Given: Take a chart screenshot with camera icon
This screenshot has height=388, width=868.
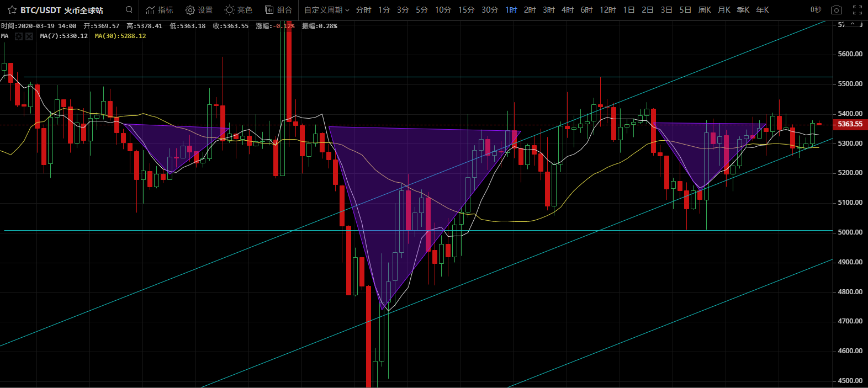Looking at the screenshot, I should 837,10.
